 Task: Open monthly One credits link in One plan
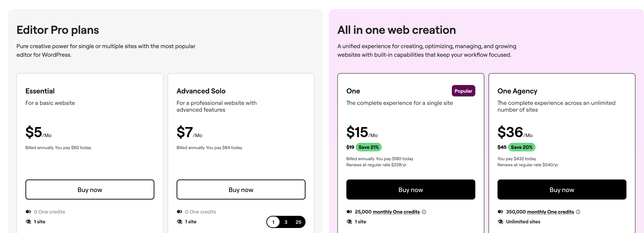tap(396, 212)
